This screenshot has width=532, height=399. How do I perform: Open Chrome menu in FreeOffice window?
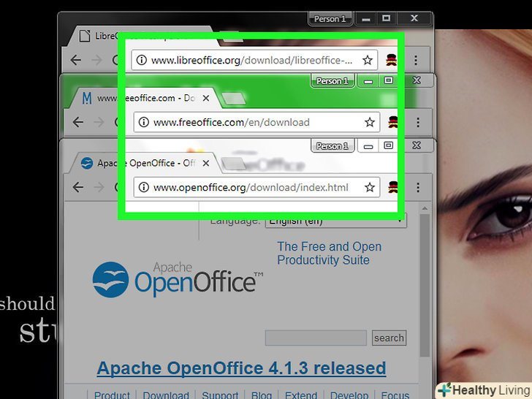418,122
